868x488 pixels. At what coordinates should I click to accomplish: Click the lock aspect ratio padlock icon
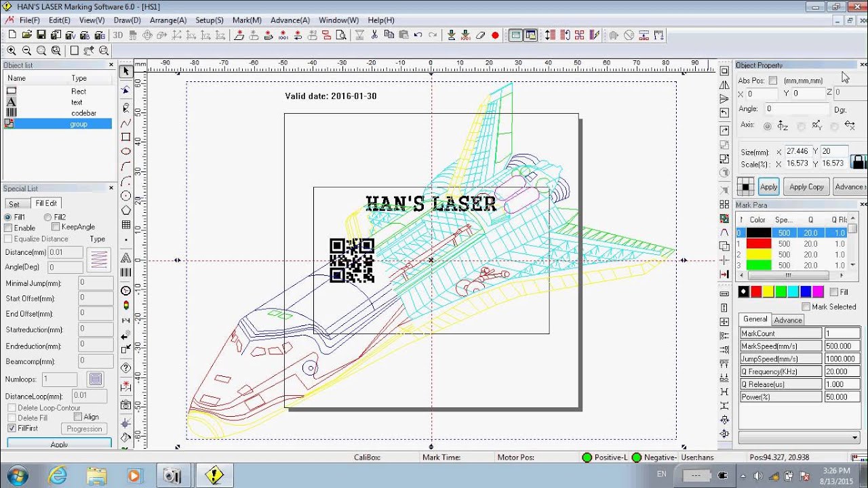pyautogui.click(x=859, y=162)
